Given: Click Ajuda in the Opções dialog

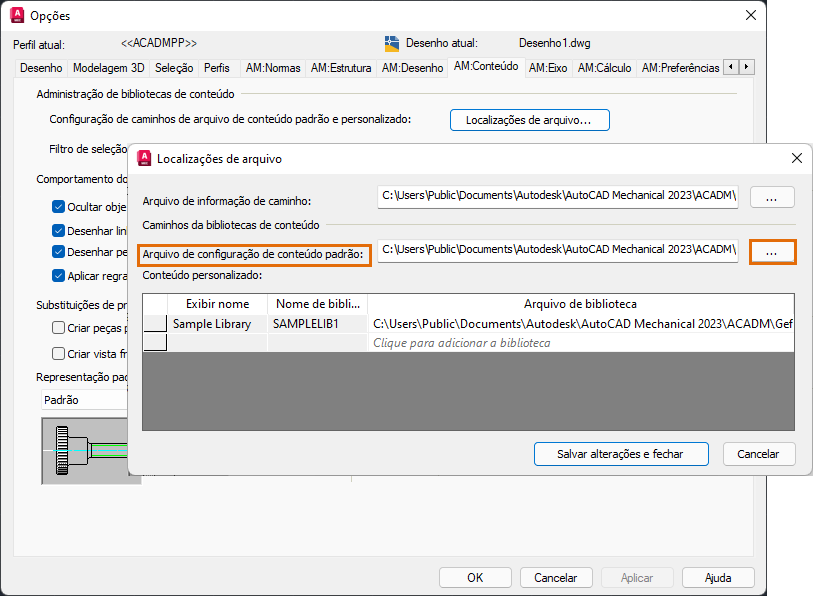Looking at the screenshot, I should coord(718,577).
